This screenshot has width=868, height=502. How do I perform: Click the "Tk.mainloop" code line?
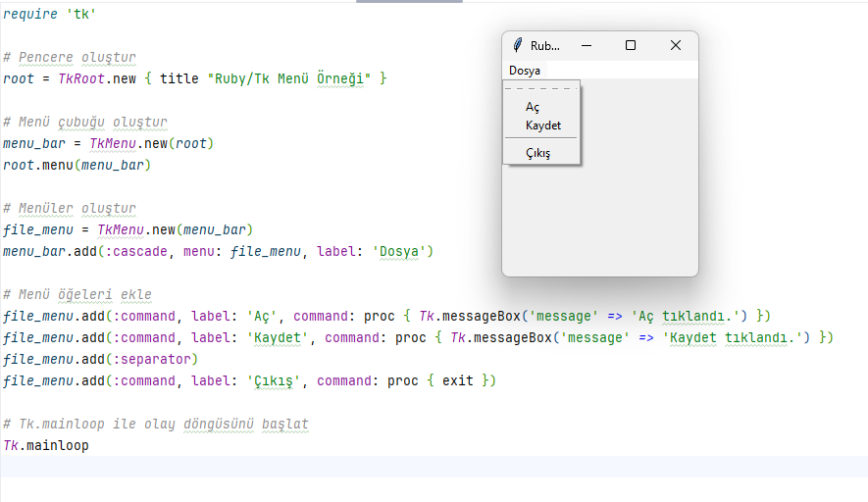pos(45,445)
